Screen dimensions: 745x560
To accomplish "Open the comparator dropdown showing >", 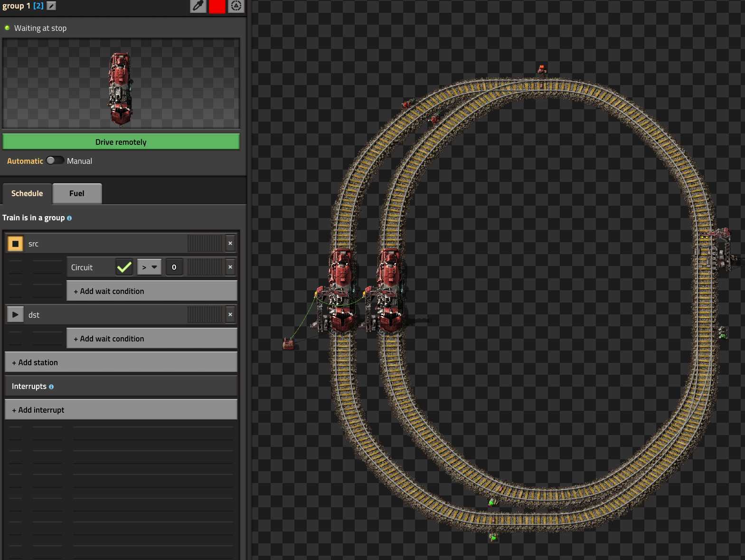I will click(x=150, y=267).
